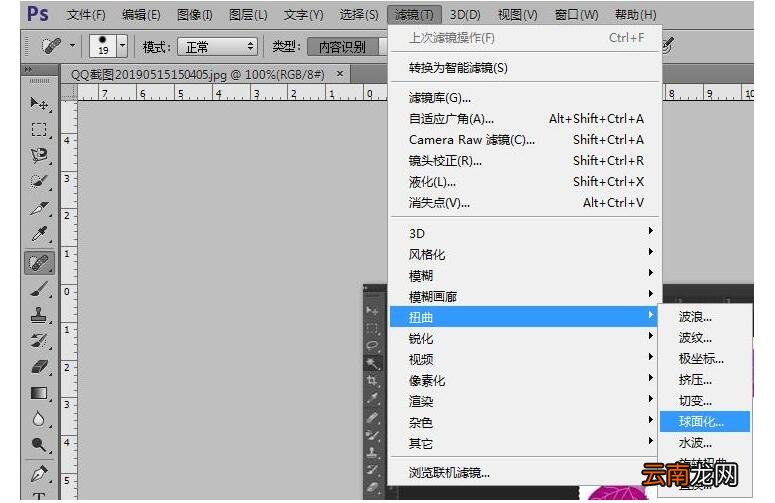The height and width of the screenshot is (503, 775).
Task: Select the Dodge tool
Action: (x=39, y=445)
